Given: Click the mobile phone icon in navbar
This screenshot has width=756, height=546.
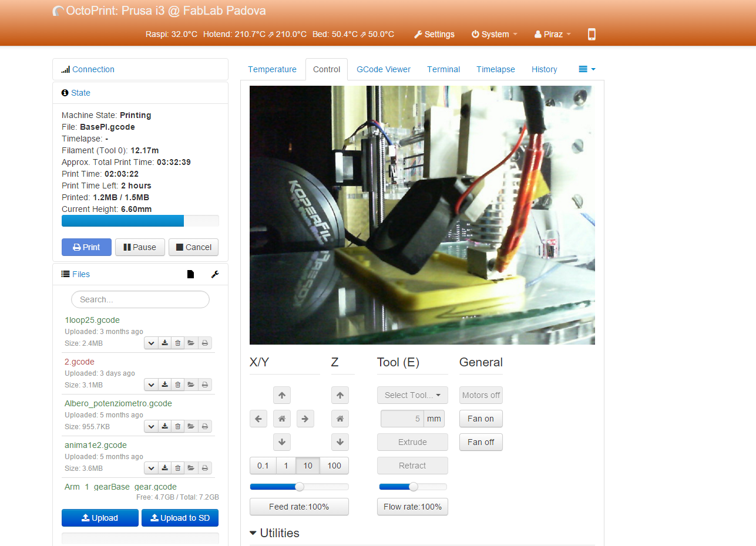Looking at the screenshot, I should (x=592, y=34).
